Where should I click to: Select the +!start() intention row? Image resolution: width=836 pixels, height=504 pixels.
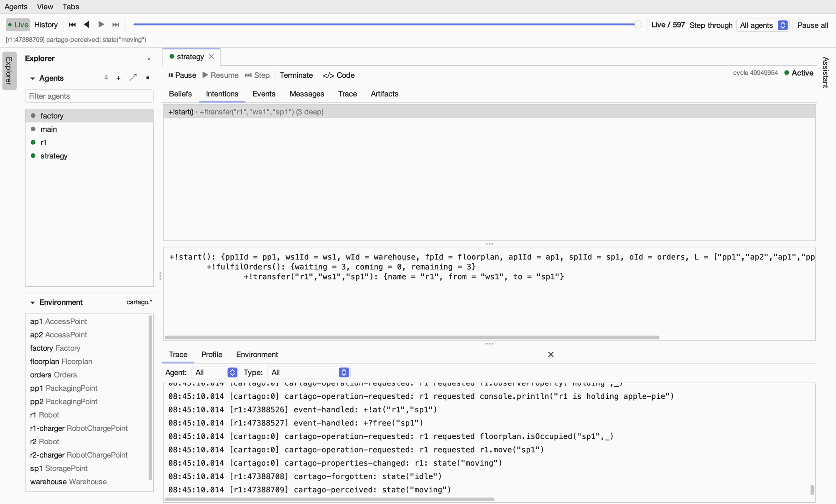(489, 112)
